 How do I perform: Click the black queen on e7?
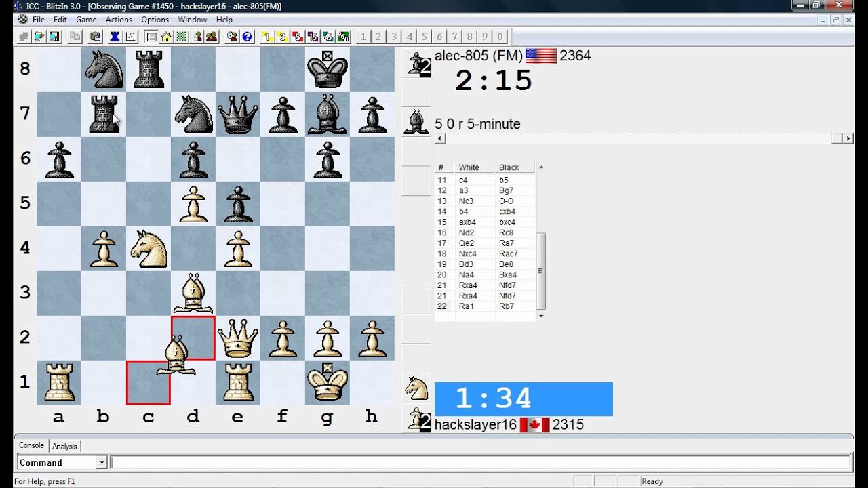(x=237, y=114)
